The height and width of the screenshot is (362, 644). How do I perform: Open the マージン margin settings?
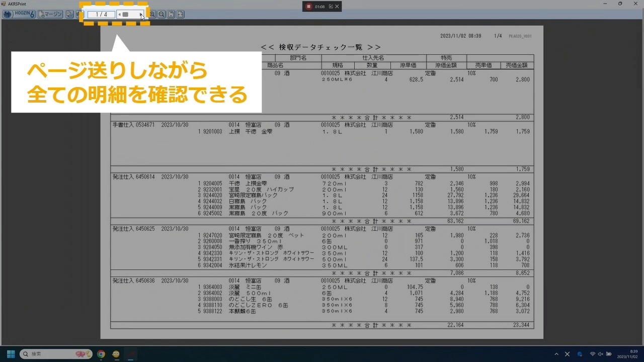[x=50, y=14]
